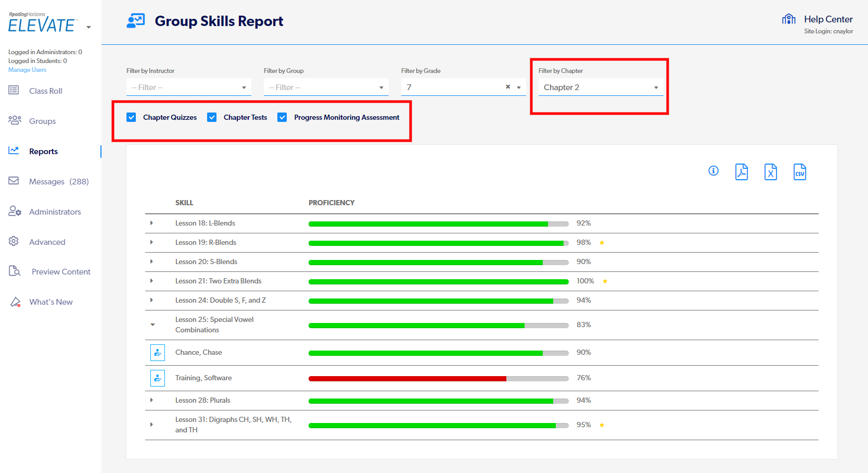Click the SKILL column header
This screenshot has height=473, width=868.
coord(184,203)
